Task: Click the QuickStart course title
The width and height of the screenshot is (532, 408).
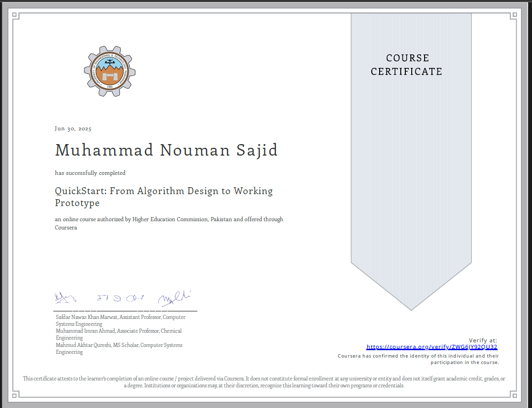Action: tap(164, 197)
